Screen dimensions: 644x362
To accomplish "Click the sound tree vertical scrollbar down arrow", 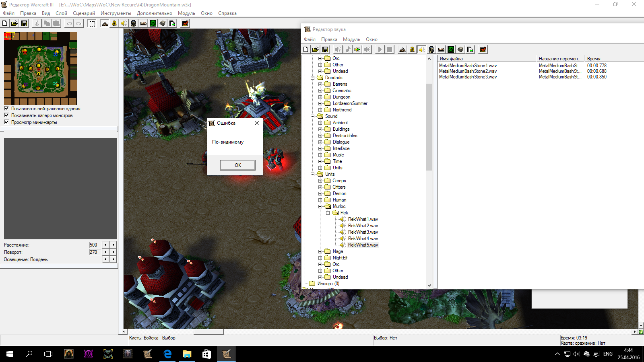I will coord(429,285).
